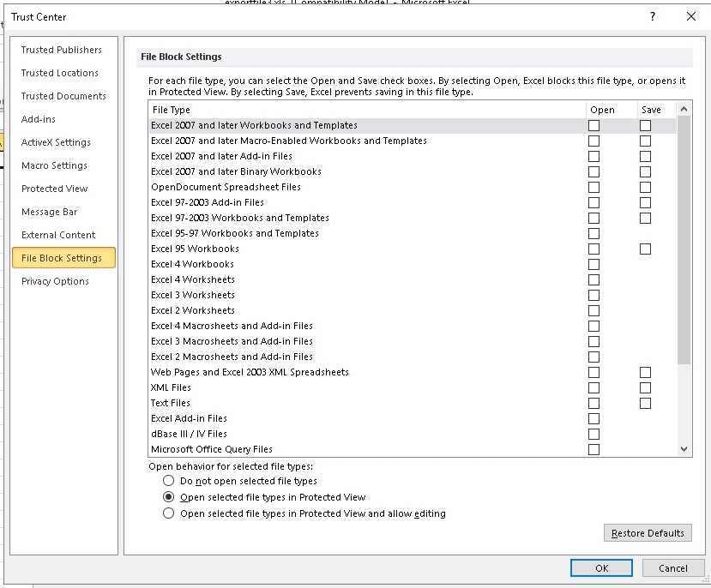711x588 pixels.
Task: Check Open for Excel 97-2003 Workbooks and Templates
Action: [x=594, y=218]
